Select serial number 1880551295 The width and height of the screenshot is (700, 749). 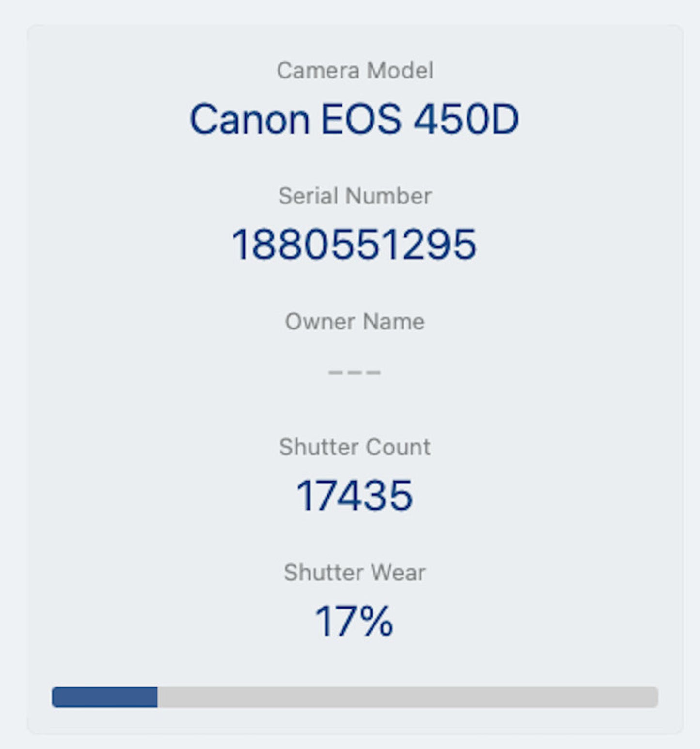[x=355, y=245]
